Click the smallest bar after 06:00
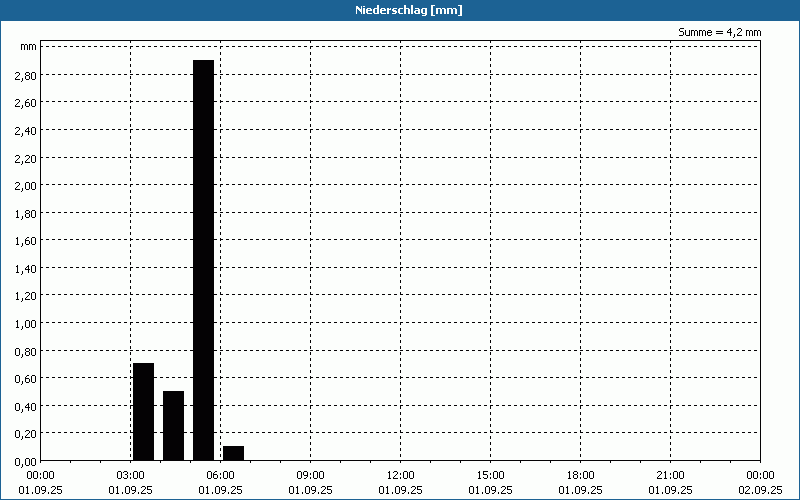This screenshot has width=800, height=500. pyautogui.click(x=233, y=453)
